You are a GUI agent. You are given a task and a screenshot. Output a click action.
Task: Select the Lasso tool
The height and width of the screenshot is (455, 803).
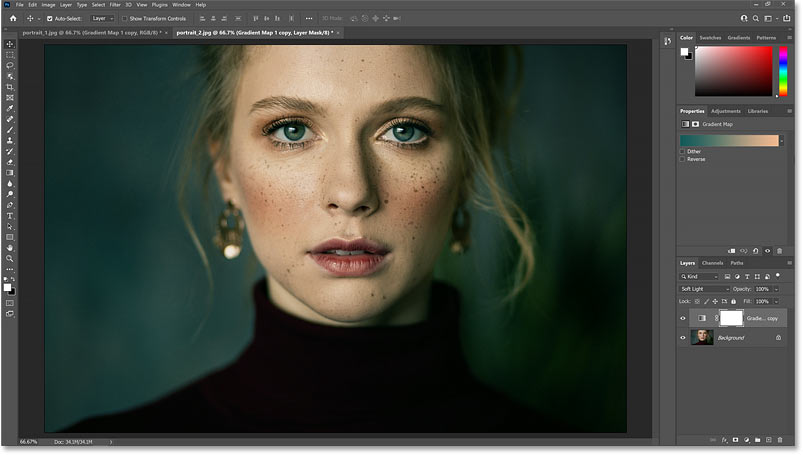pos(10,66)
